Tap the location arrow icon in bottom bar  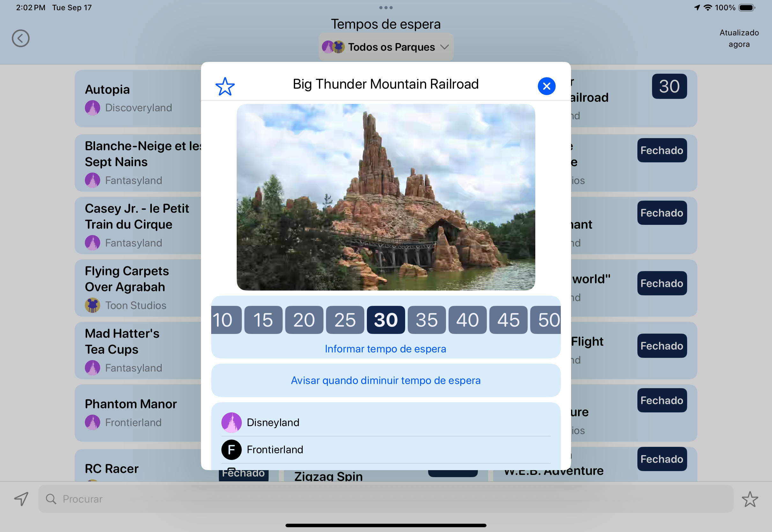[21, 499]
